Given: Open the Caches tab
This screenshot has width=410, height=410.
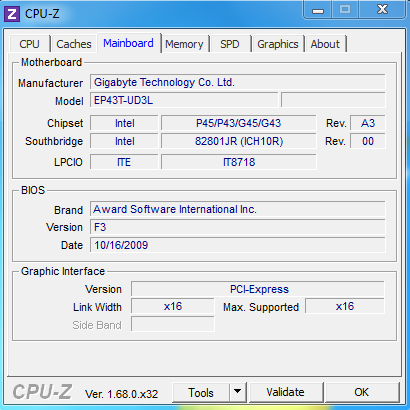Looking at the screenshot, I should click(74, 44).
